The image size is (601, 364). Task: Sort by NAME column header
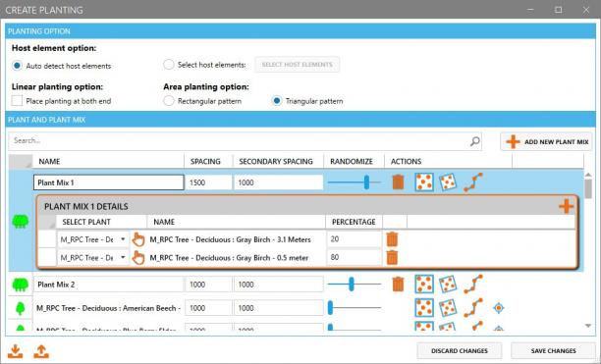click(x=108, y=162)
